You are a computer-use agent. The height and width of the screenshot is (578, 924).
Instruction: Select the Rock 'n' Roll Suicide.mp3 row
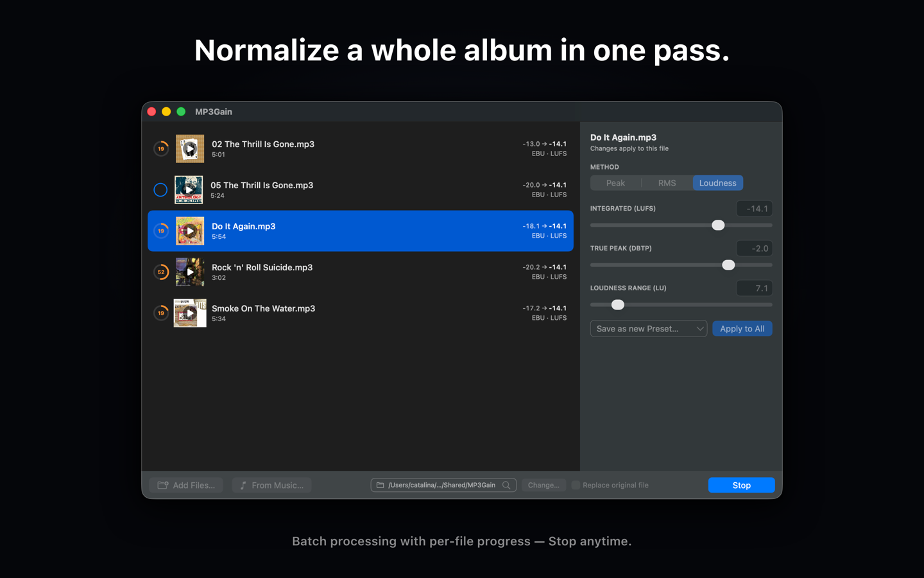pyautogui.click(x=361, y=272)
